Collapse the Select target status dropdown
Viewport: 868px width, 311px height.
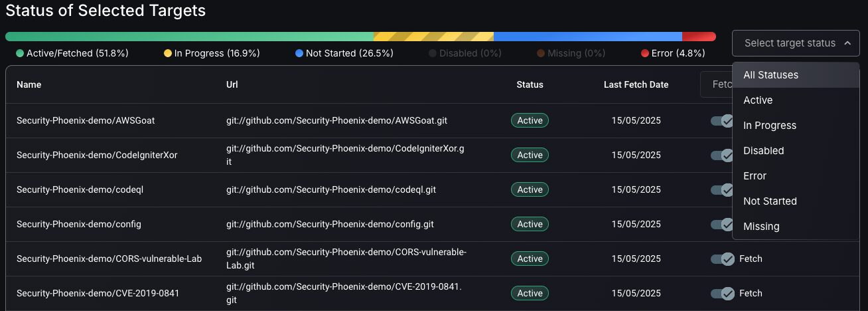pos(796,43)
